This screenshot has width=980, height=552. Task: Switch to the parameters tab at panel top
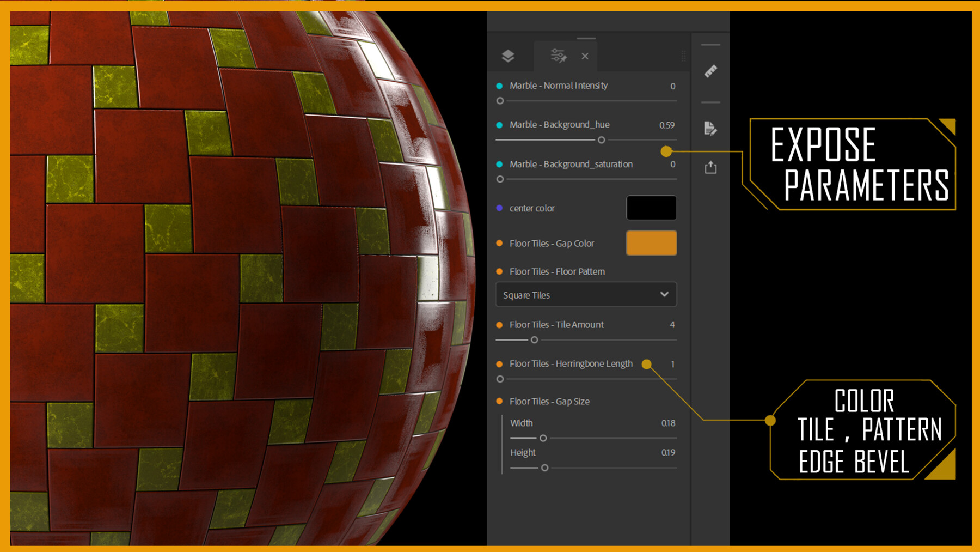pos(557,55)
